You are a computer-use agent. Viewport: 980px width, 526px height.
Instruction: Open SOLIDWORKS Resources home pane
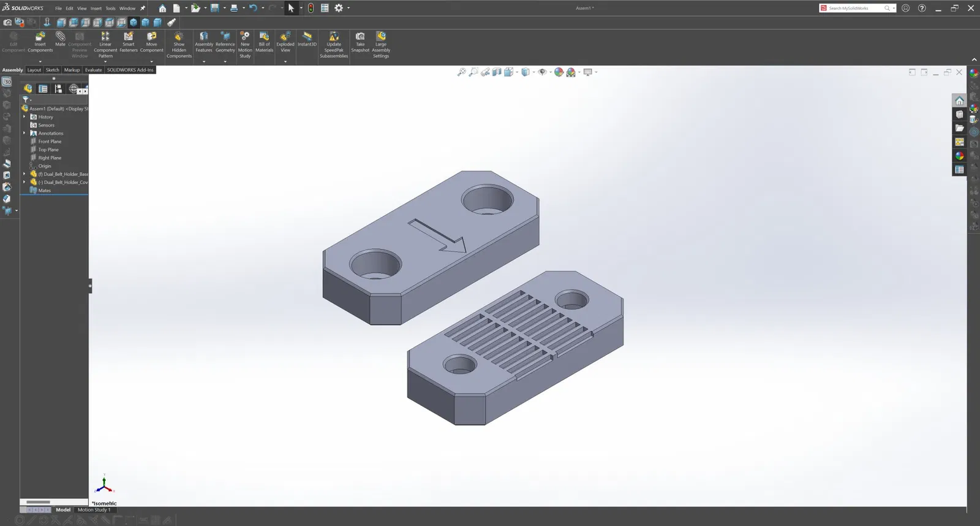click(x=960, y=101)
